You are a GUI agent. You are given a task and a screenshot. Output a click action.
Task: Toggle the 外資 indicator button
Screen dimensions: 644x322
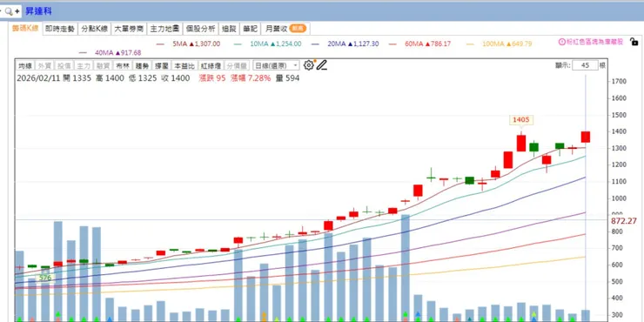click(44, 65)
